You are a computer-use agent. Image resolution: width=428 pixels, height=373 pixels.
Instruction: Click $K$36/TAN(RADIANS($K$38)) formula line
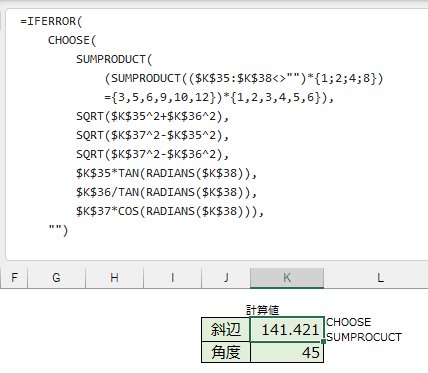(x=166, y=192)
